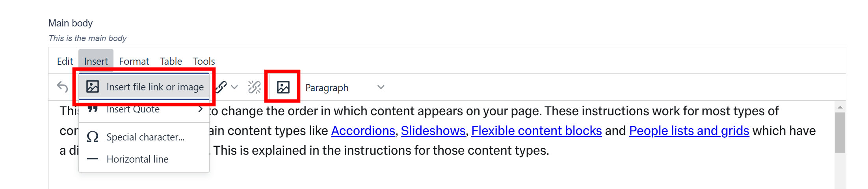Open the Edit menu
The image size is (868, 189).
[65, 61]
